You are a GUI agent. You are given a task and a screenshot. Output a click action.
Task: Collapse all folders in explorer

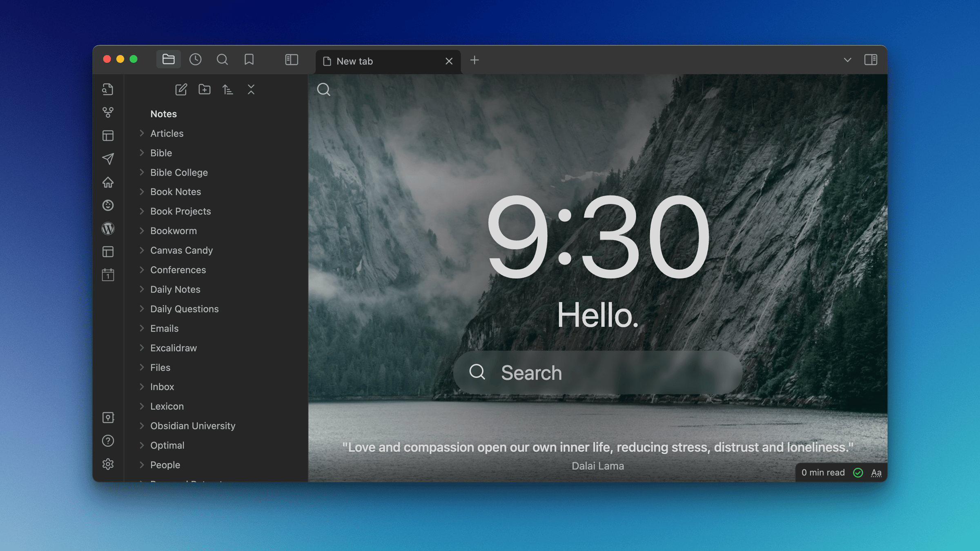[251, 89]
